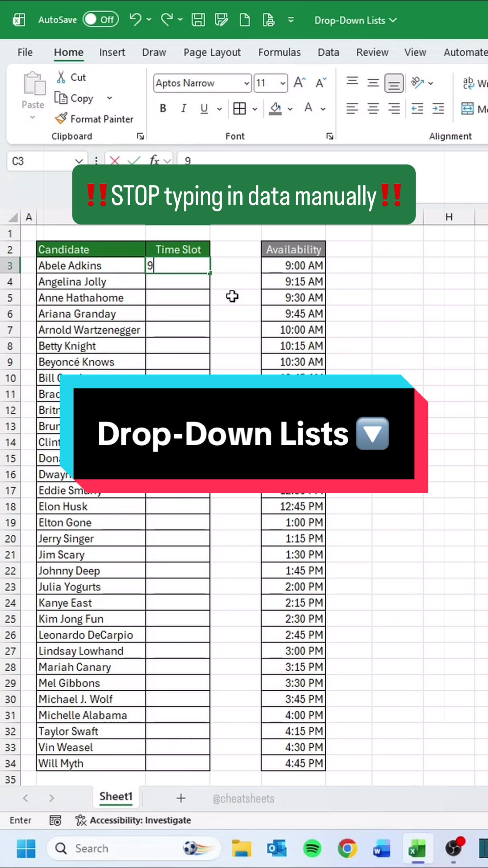This screenshot has width=488, height=868.
Task: Toggle Bottom Align
Action: (394, 83)
